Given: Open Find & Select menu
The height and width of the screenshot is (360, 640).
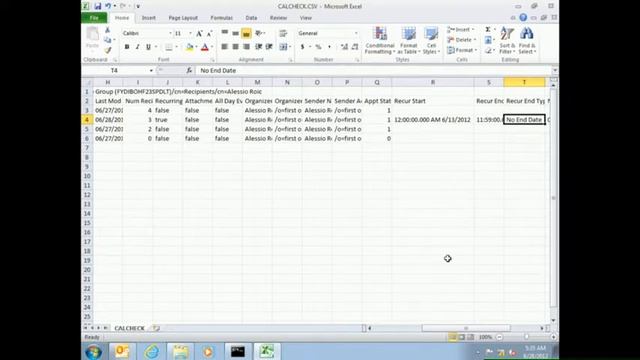Looking at the screenshot, I should pyautogui.click(x=527, y=40).
